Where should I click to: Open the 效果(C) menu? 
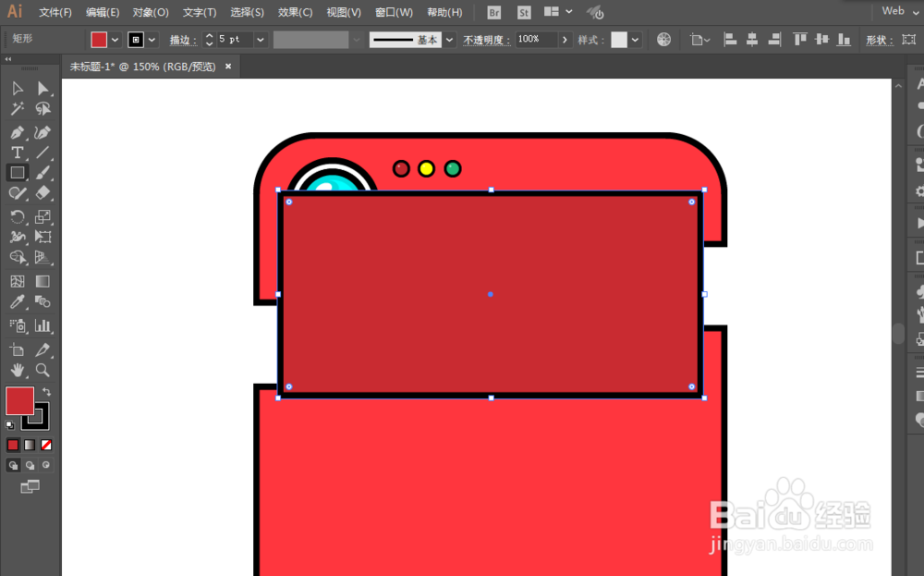(296, 12)
